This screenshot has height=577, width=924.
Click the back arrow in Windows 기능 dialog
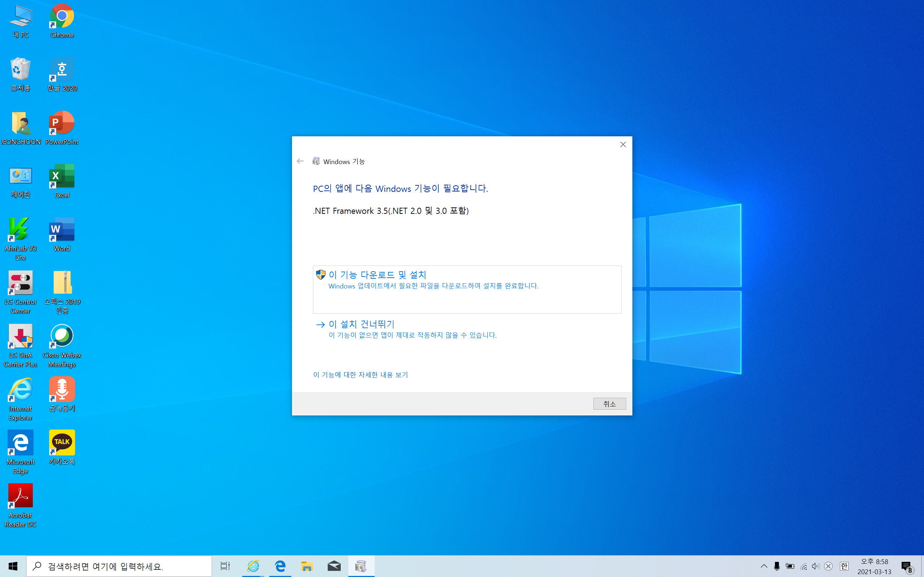click(300, 162)
